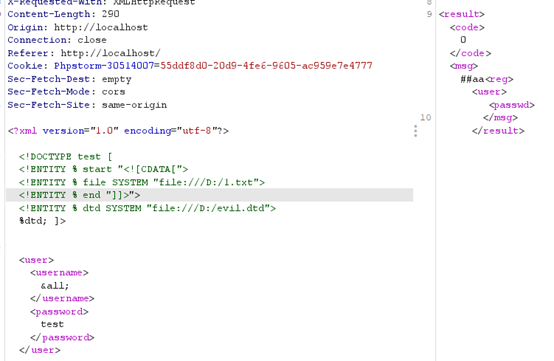Click the Phpstorm-30514007 cookie name
The width and height of the screenshot is (554, 361).
click(104, 66)
